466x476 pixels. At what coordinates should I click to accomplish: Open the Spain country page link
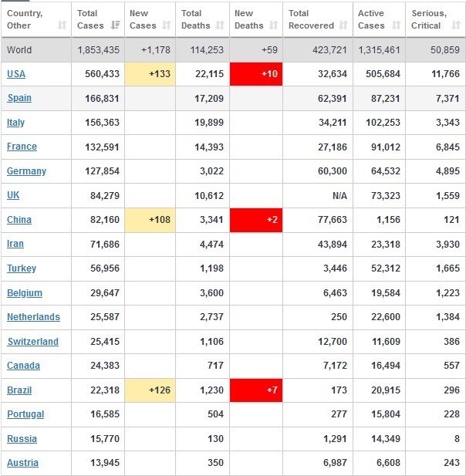(19, 98)
